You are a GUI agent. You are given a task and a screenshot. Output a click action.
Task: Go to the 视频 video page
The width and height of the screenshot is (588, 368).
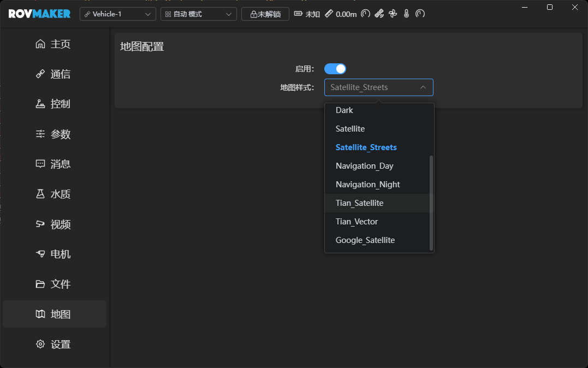[55, 224]
